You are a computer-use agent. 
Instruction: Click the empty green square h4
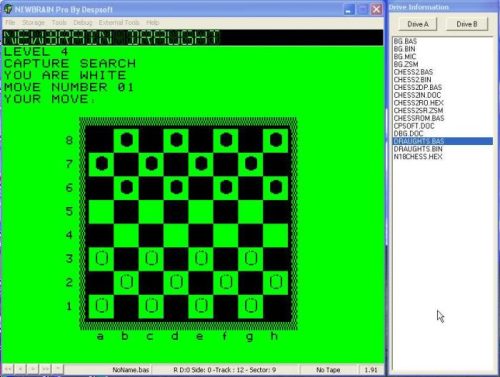(x=276, y=235)
